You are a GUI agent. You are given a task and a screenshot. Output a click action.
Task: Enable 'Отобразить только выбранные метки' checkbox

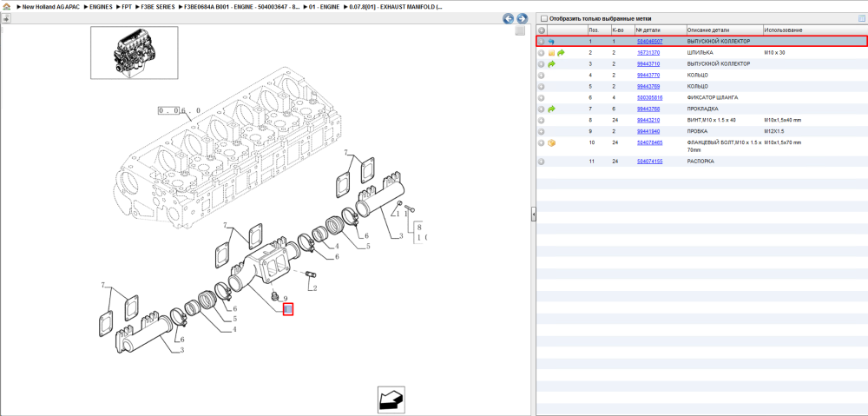tap(543, 18)
